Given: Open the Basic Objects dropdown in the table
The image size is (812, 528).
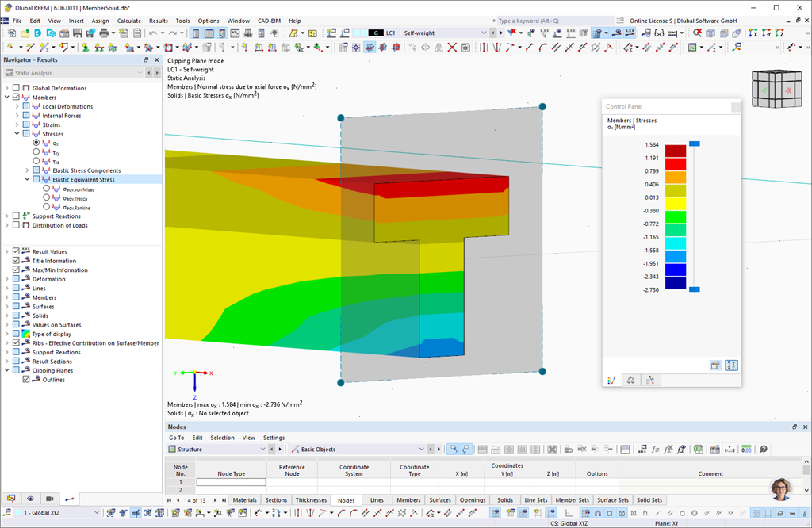Looking at the screenshot, I should (358, 450).
